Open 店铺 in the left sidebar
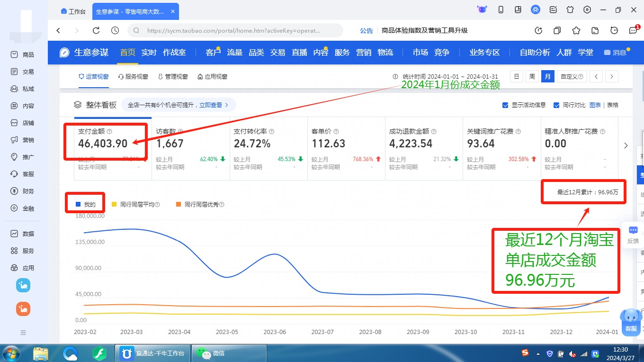Image resolution: width=644 pixels, height=362 pixels. pos(23,123)
